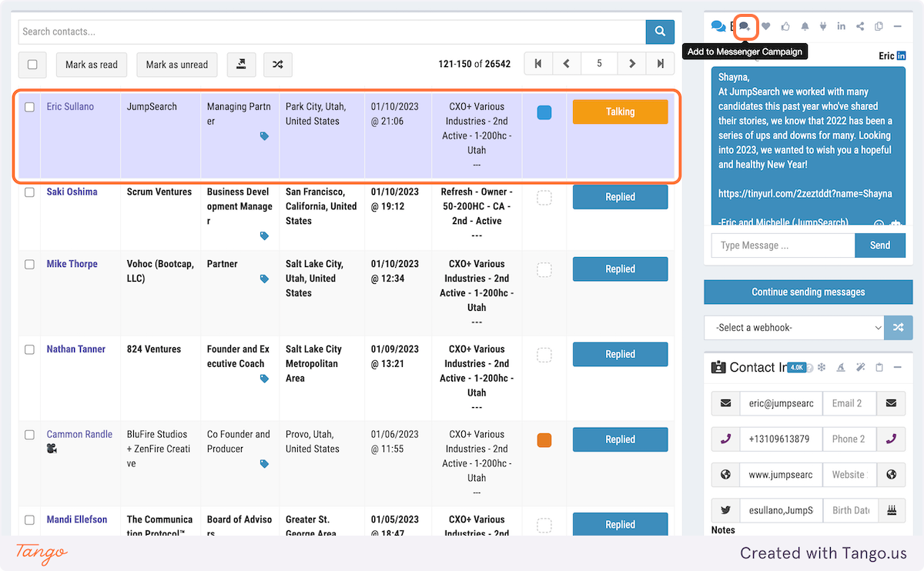Screen dimensions: 924x571
Task: Click the Send message button
Action: [x=880, y=245]
